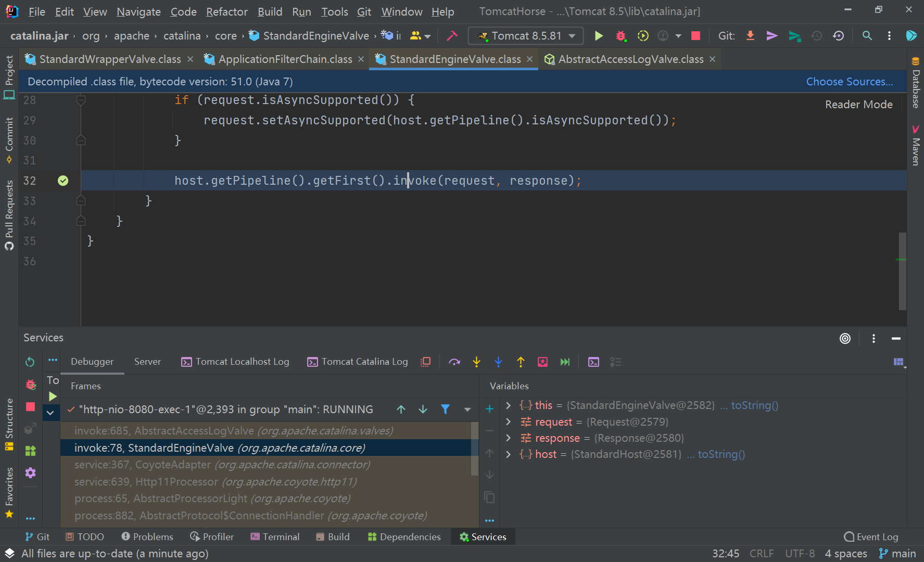Invoke toString() on the this variable

[754, 405]
